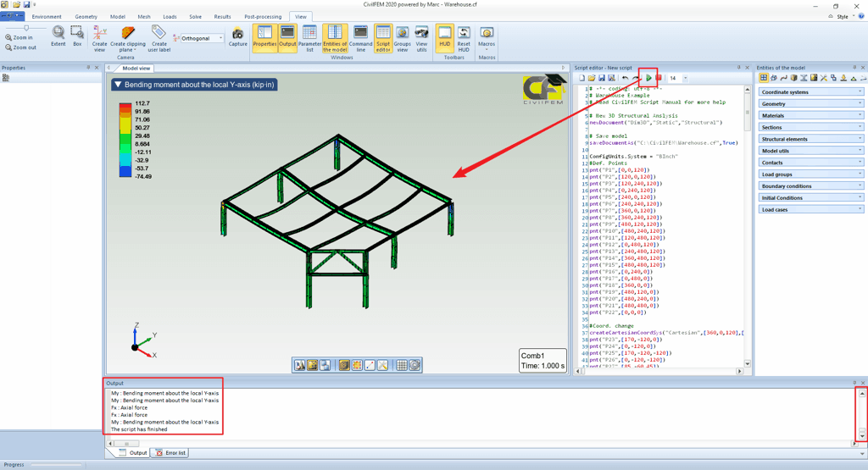The width and height of the screenshot is (868, 470).
Task: Toggle the Script editor window button
Action: 383,38
